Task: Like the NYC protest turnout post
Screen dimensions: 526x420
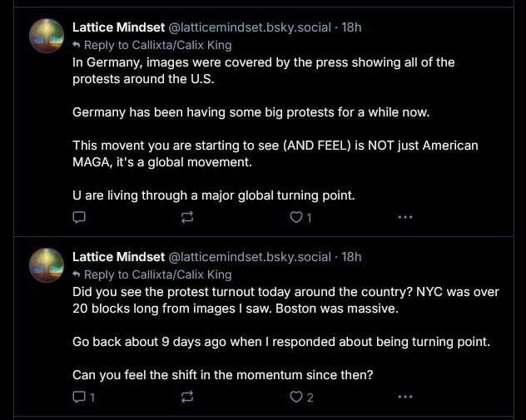Action: click(x=301, y=398)
